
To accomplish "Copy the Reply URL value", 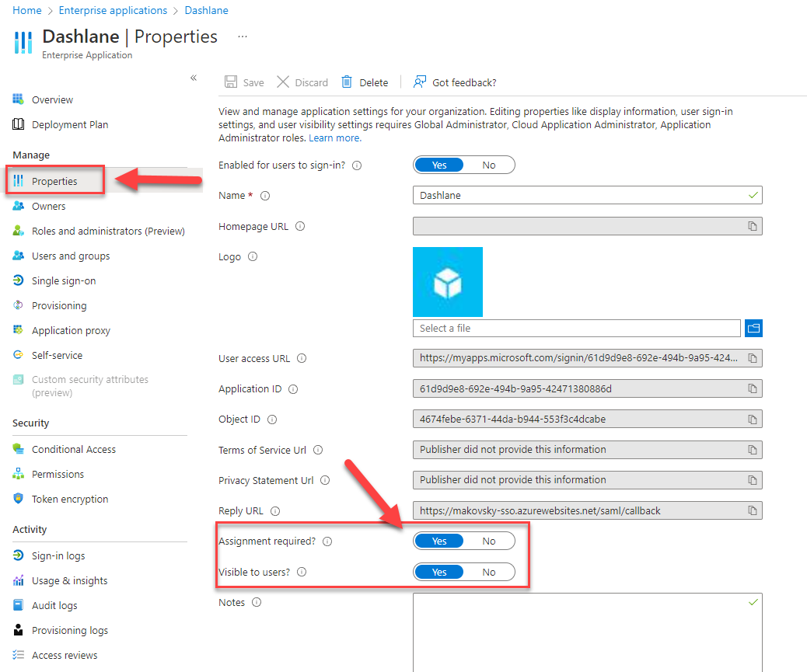I will (x=752, y=510).
